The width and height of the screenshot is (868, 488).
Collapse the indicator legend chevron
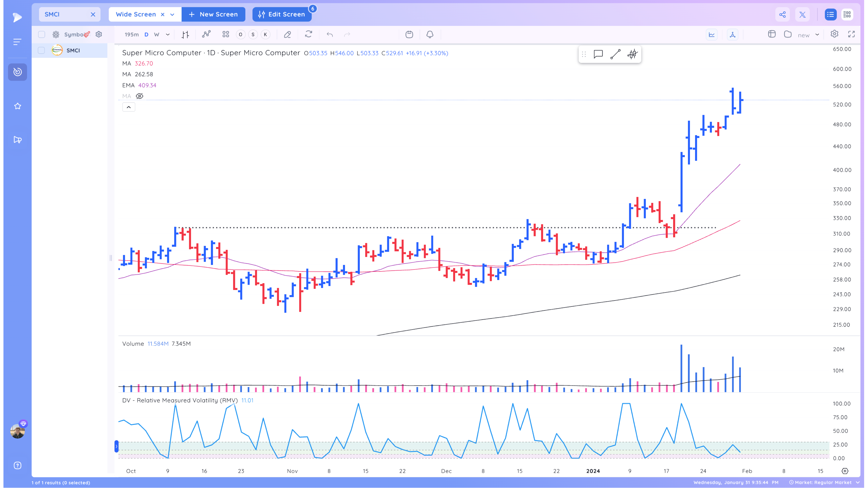click(129, 107)
